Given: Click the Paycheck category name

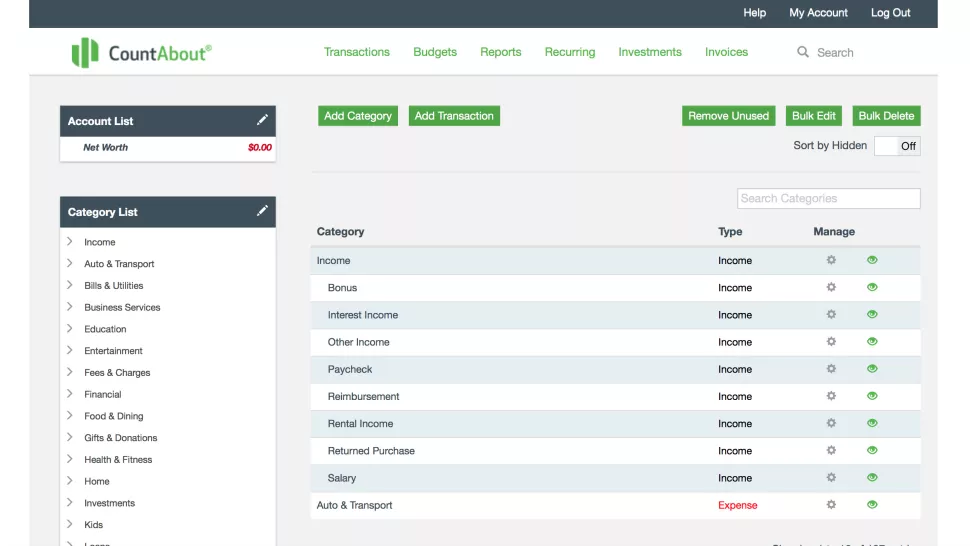Looking at the screenshot, I should pyautogui.click(x=350, y=369).
